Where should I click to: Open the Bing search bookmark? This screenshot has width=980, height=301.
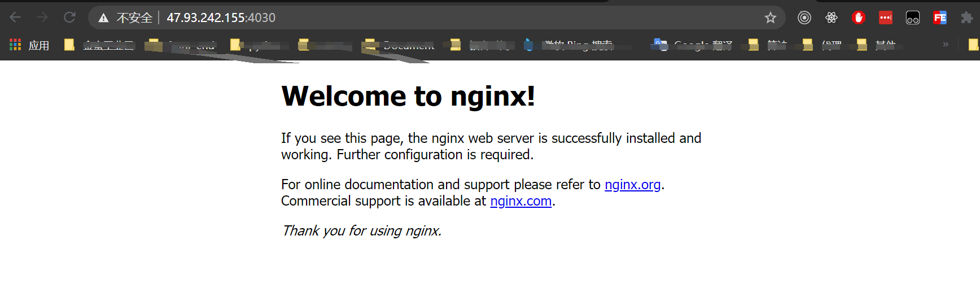[569, 45]
